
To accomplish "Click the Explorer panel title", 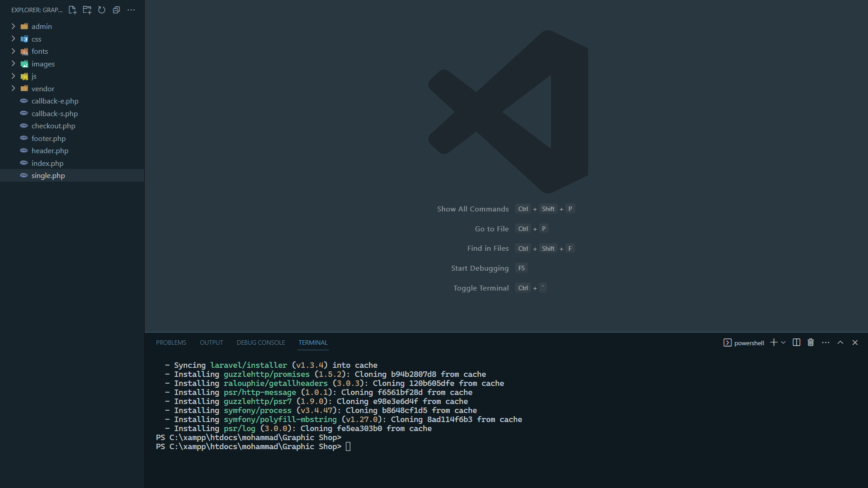I will 37,10.
